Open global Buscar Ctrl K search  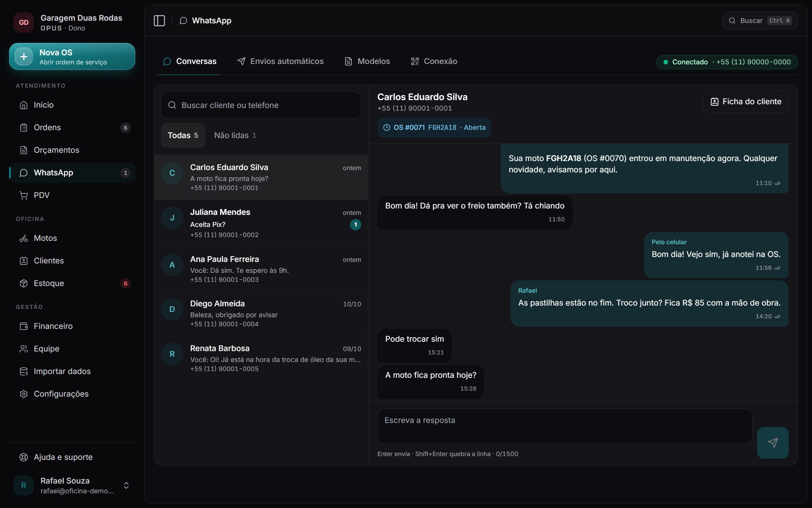(x=760, y=21)
